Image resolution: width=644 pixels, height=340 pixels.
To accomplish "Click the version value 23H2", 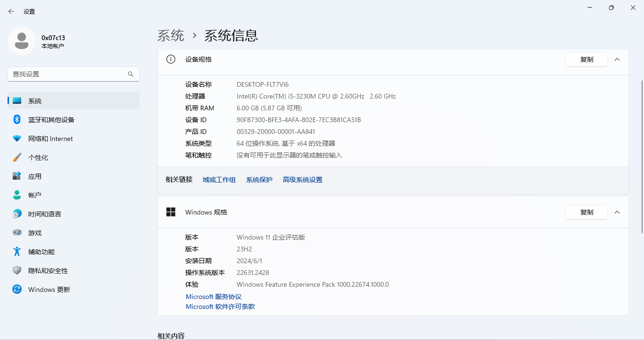I will [x=244, y=249].
